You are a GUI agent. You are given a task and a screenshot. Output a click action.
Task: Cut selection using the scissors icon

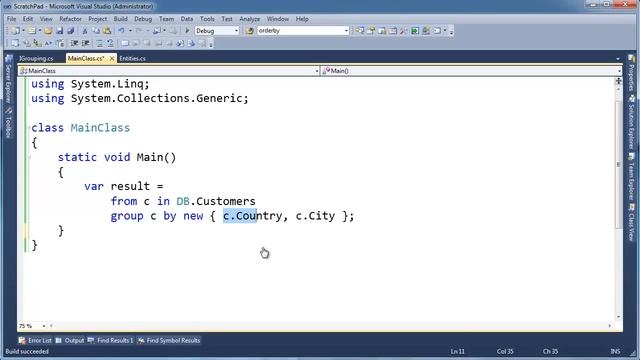coord(85,31)
